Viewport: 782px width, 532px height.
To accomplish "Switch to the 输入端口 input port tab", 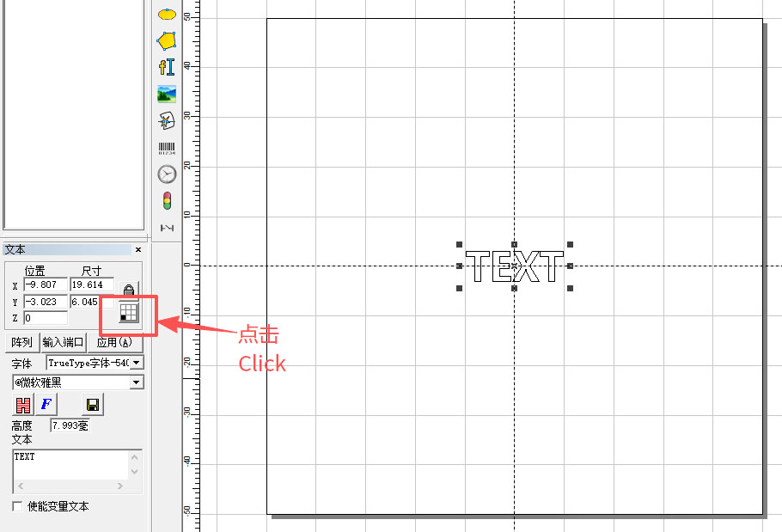I will coord(64,342).
